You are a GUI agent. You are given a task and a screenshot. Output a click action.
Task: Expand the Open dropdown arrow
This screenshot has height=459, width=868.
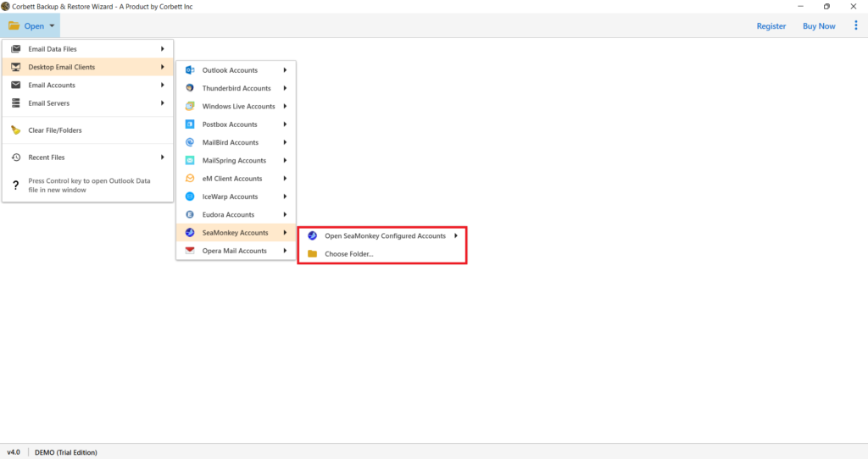[52, 26]
